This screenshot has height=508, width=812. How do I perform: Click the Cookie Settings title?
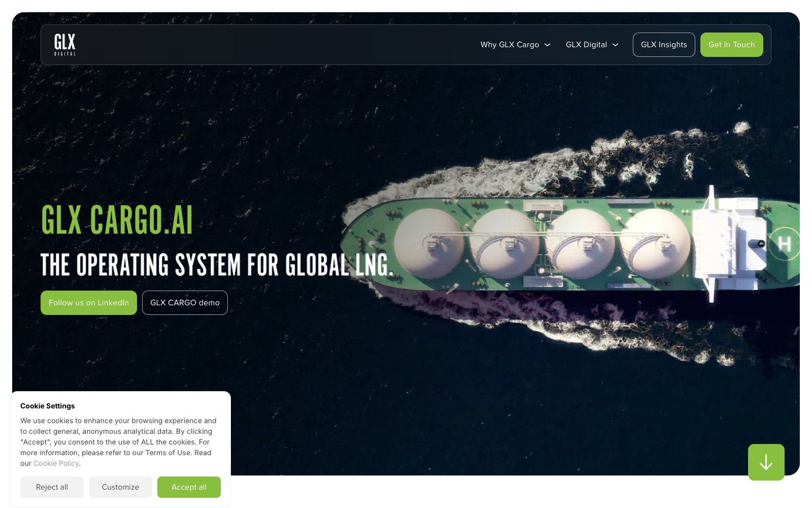pos(47,406)
